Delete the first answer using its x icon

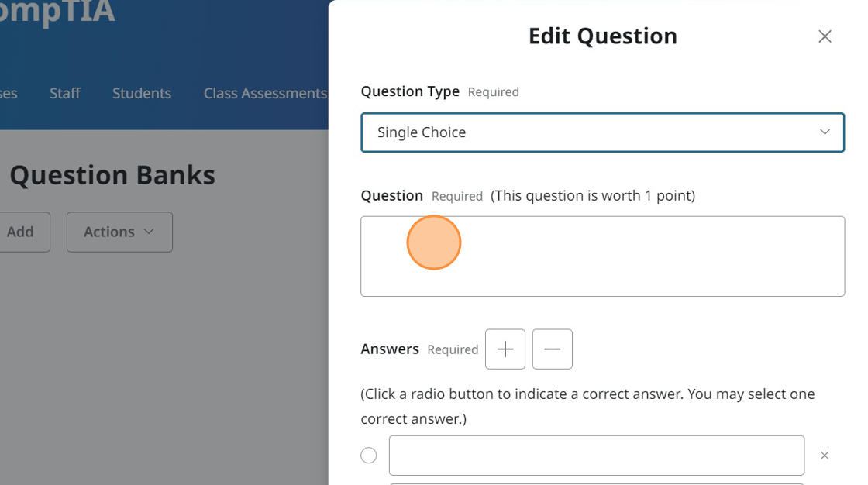(x=825, y=456)
